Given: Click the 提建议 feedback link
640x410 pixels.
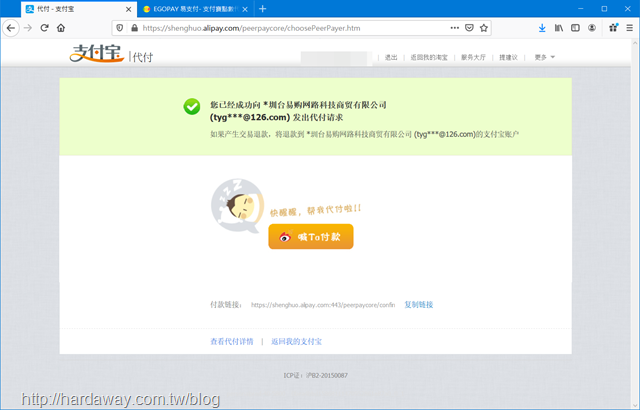Looking at the screenshot, I should point(508,57).
